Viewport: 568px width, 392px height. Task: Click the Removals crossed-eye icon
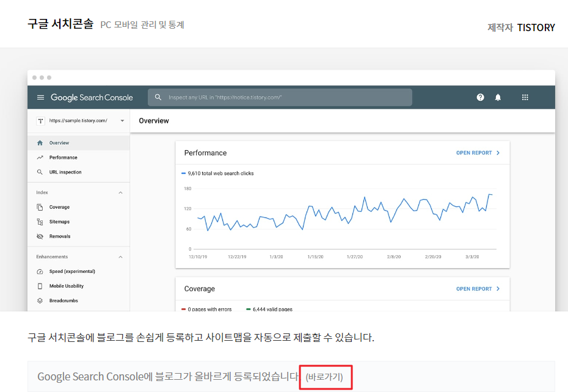coord(40,236)
